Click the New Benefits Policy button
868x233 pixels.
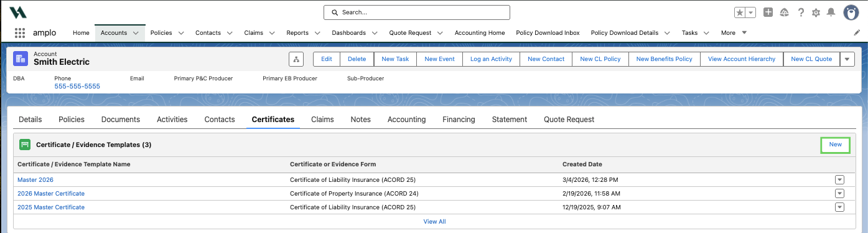click(665, 59)
